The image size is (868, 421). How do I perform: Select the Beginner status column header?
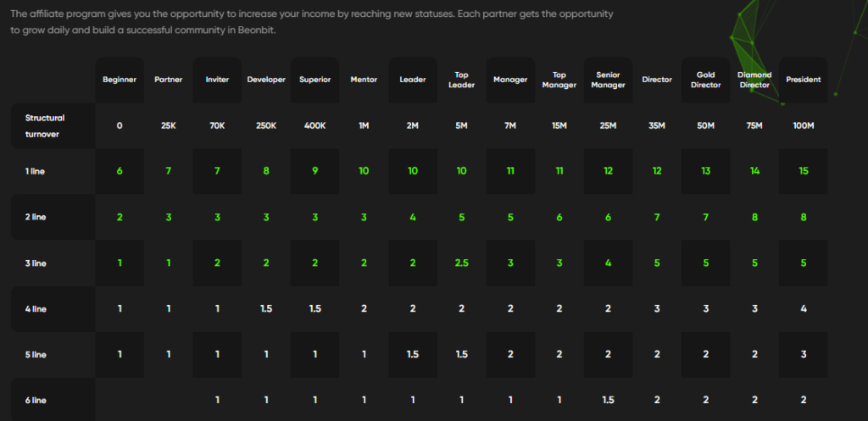coord(120,80)
